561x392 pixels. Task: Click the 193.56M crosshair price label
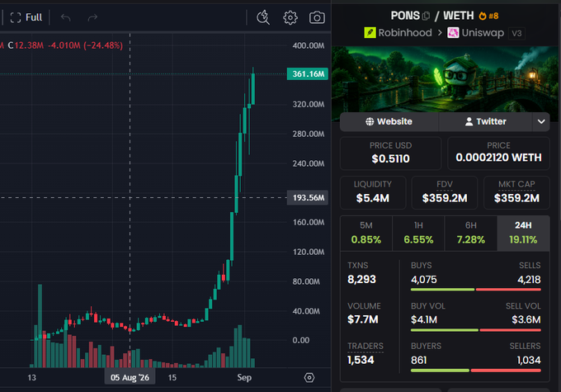308,197
